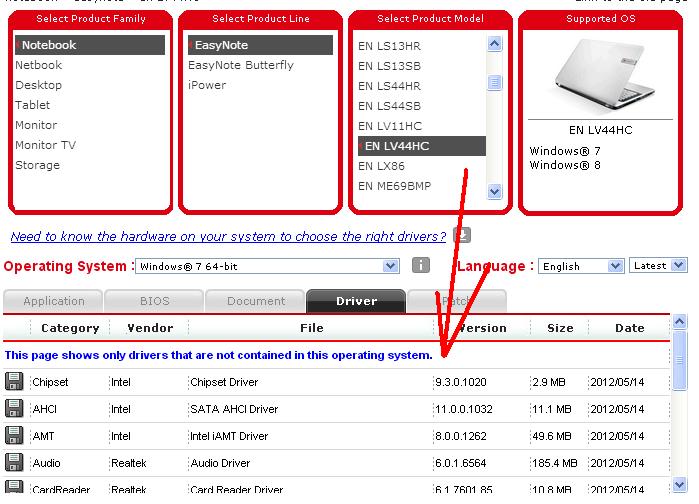Viewport: 699px width, 504px height.
Task: Select model EN LS13SB
Action: (x=389, y=66)
